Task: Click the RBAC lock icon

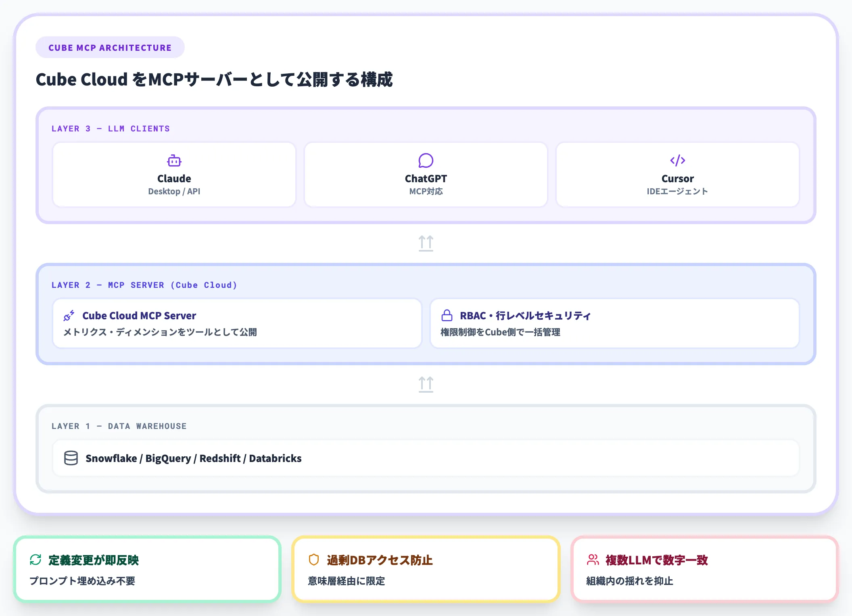Action: 447,315
